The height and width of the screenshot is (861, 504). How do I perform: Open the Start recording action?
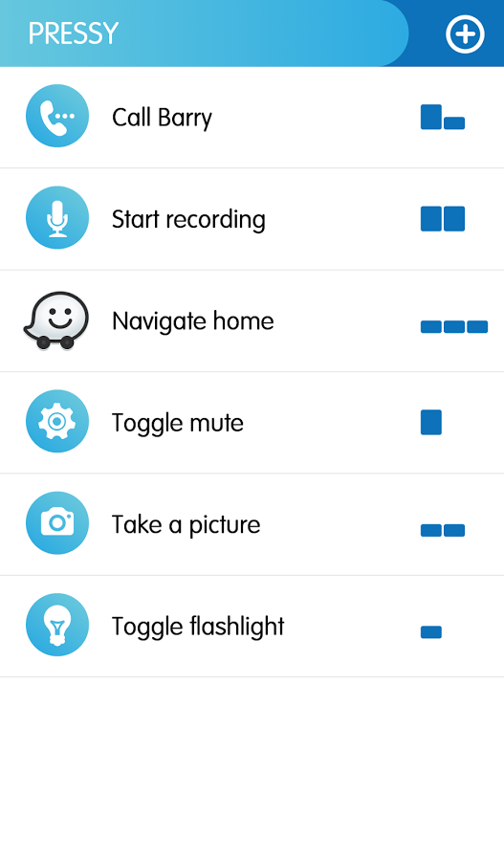(x=252, y=219)
